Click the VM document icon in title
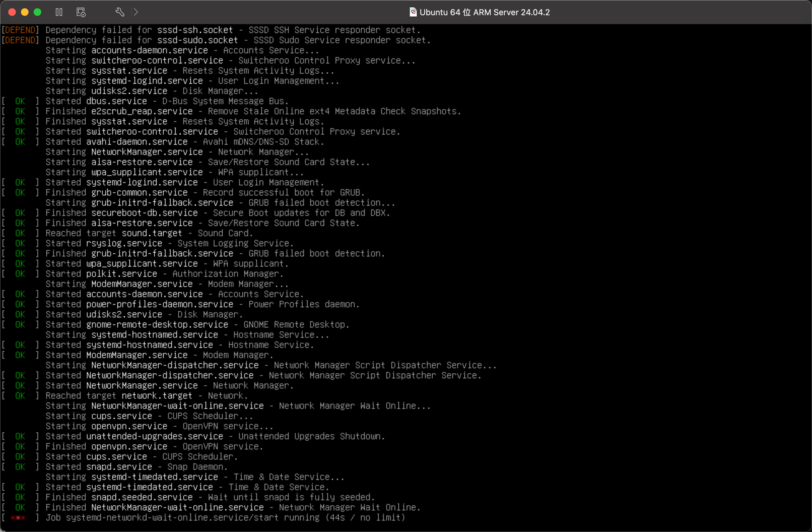Image resolution: width=812 pixels, height=532 pixels. click(x=413, y=12)
